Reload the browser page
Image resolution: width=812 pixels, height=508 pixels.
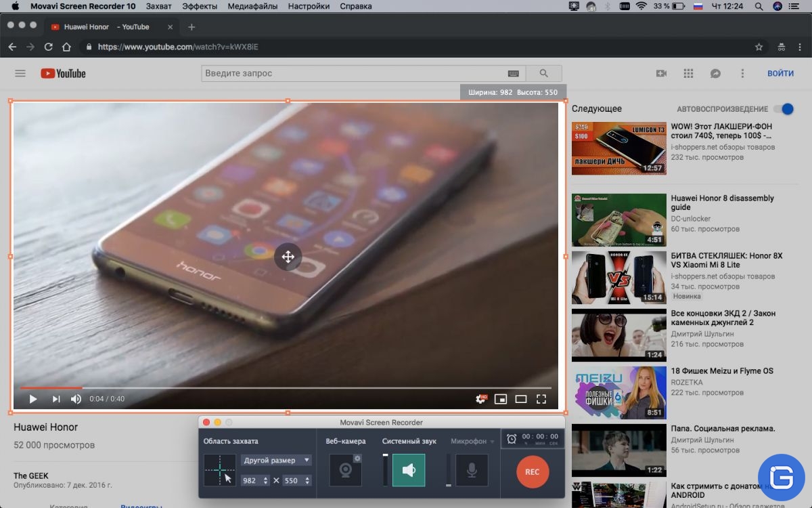click(x=48, y=47)
